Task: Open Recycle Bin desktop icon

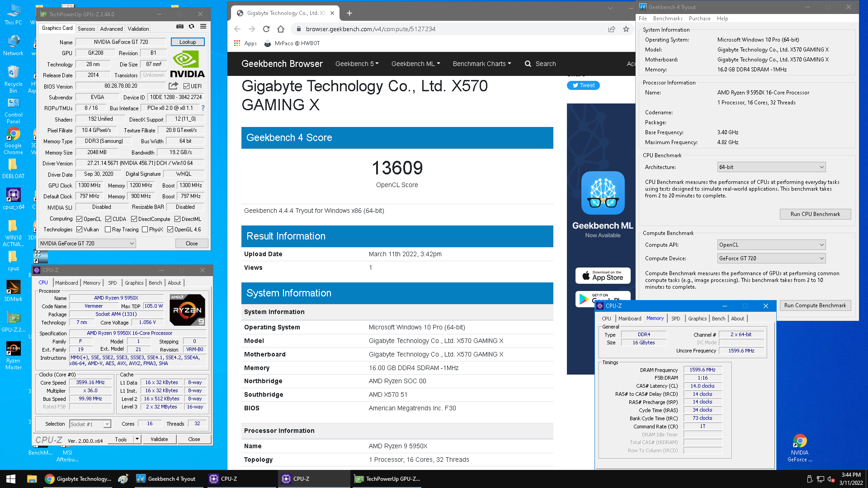Action: pyautogui.click(x=13, y=79)
